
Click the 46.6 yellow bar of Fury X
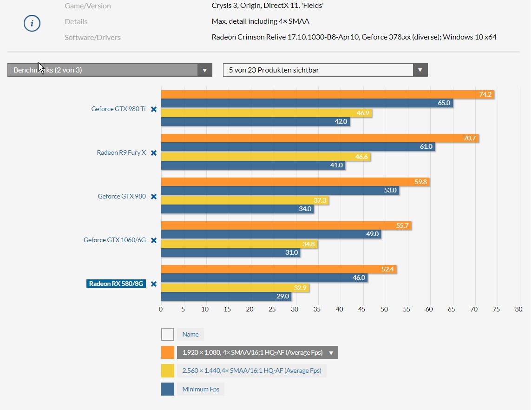pyautogui.click(x=266, y=157)
